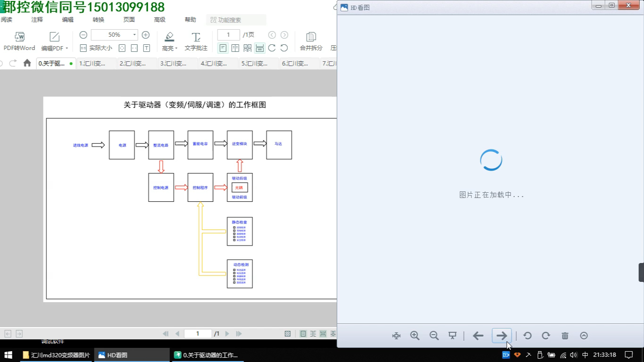Toggle thumbnail grid view in toolbar
This screenshot has height=362, width=644.
tap(247, 48)
